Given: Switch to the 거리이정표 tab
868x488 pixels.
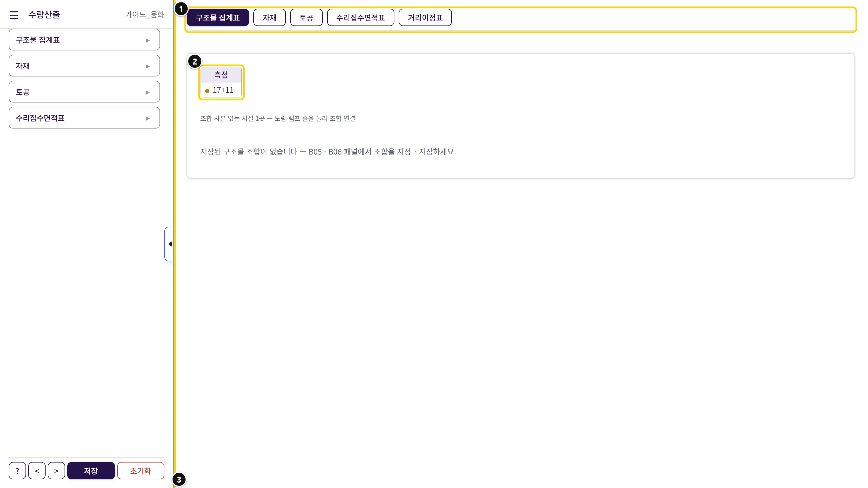Looking at the screenshot, I should click(x=425, y=18).
